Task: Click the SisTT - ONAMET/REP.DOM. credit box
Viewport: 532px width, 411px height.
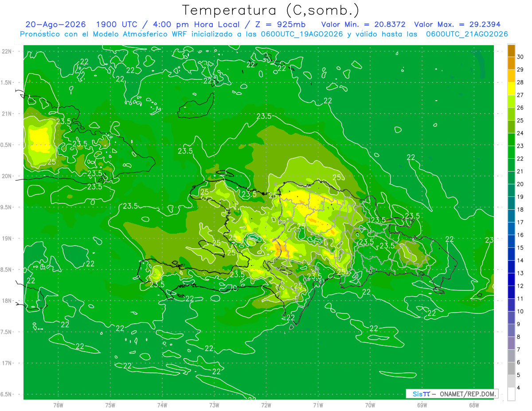Action: [452, 394]
